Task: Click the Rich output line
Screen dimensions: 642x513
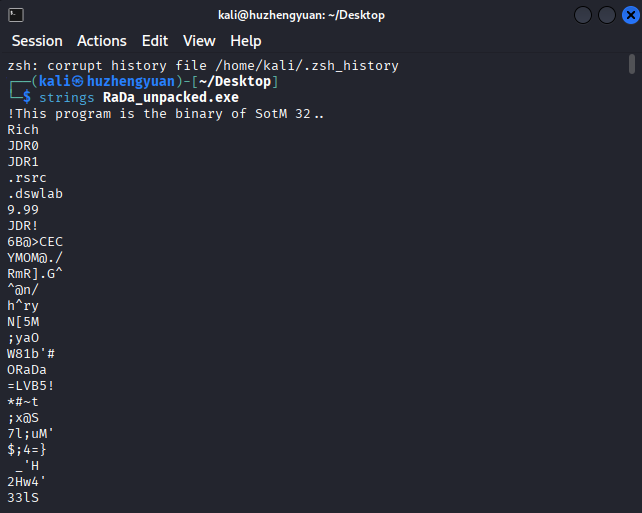Action: (x=23, y=130)
